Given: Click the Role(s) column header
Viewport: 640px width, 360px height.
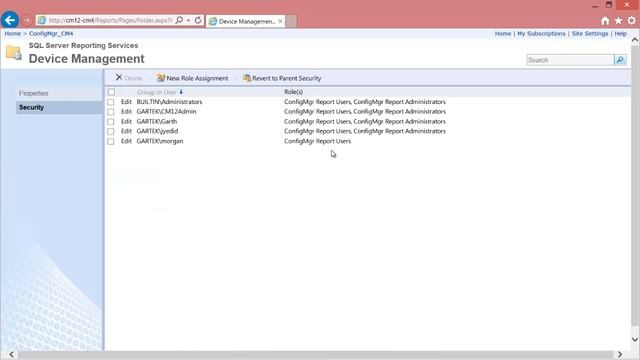Looking at the screenshot, I should click(x=293, y=92).
